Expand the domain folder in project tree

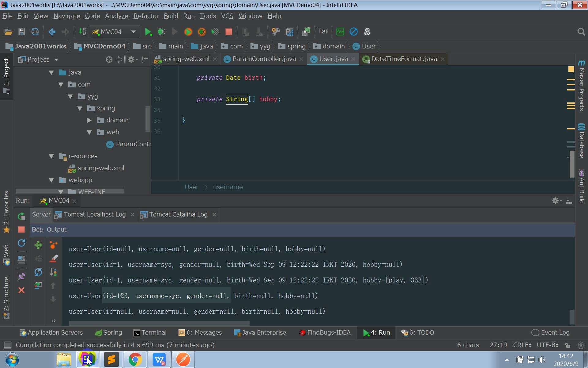pos(89,120)
